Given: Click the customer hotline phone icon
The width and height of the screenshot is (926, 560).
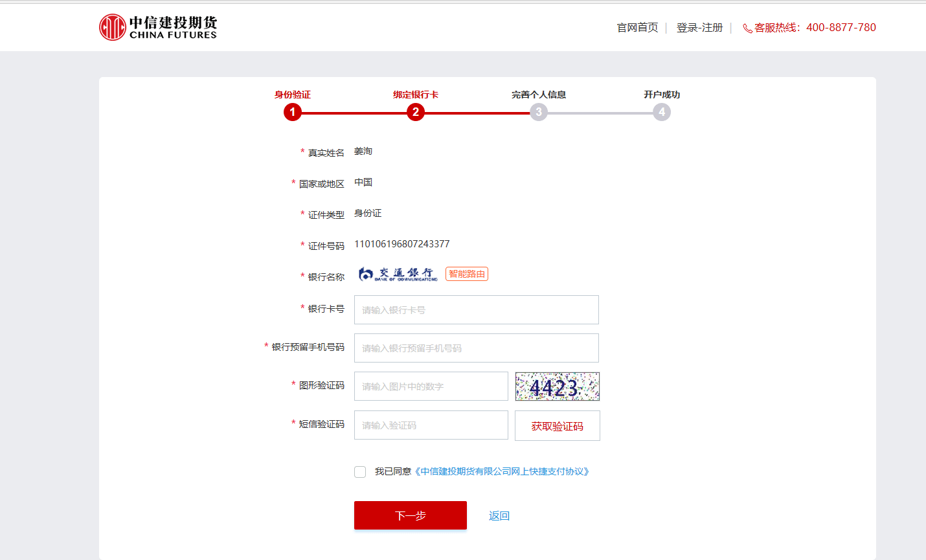Looking at the screenshot, I should point(747,28).
